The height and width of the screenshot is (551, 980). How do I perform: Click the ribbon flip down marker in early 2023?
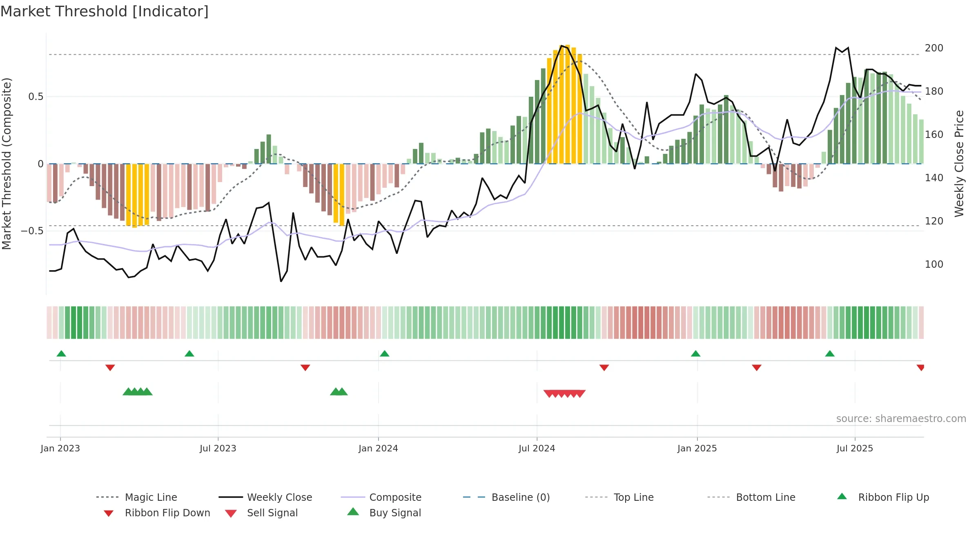[x=110, y=368]
